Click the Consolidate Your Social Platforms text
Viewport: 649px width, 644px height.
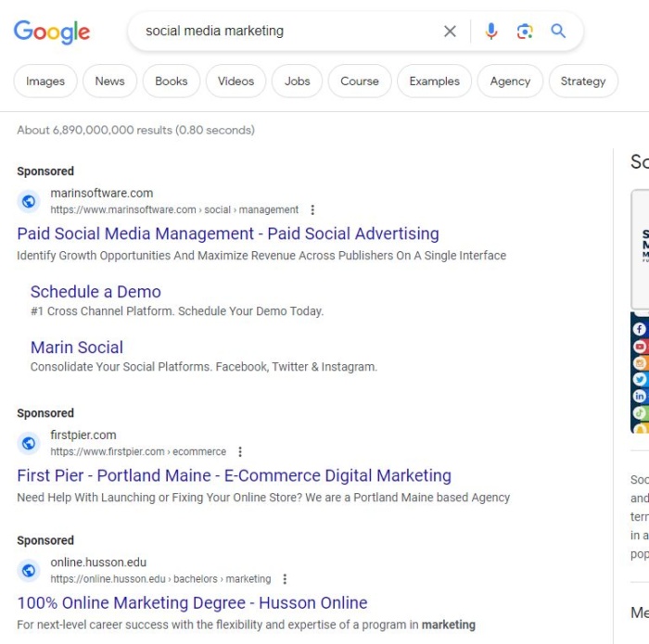(204, 367)
